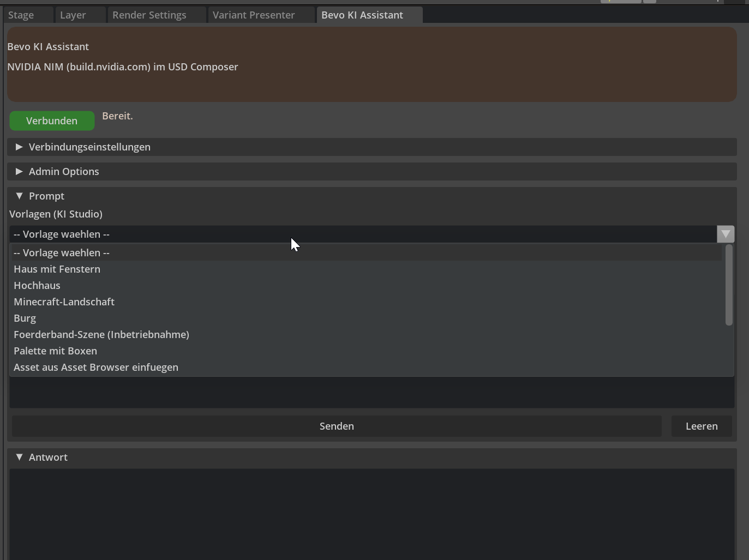749x560 pixels.
Task: Select Foerderband-Szene (Inbetriebnahme) template
Action: point(366,334)
